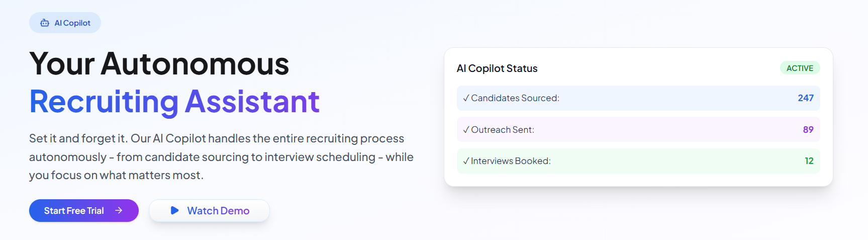Click the AI Copilot Status card title
Viewport: 868px width, 240px height.
coord(497,68)
